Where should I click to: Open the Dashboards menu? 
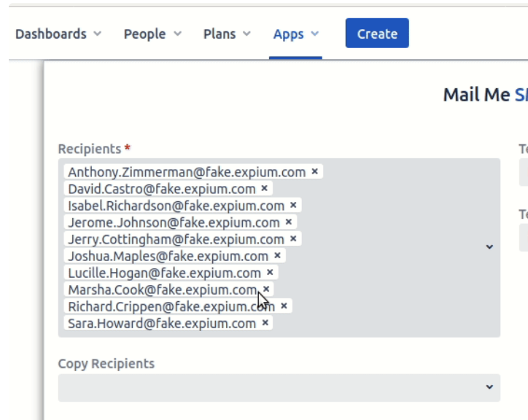[x=58, y=34]
